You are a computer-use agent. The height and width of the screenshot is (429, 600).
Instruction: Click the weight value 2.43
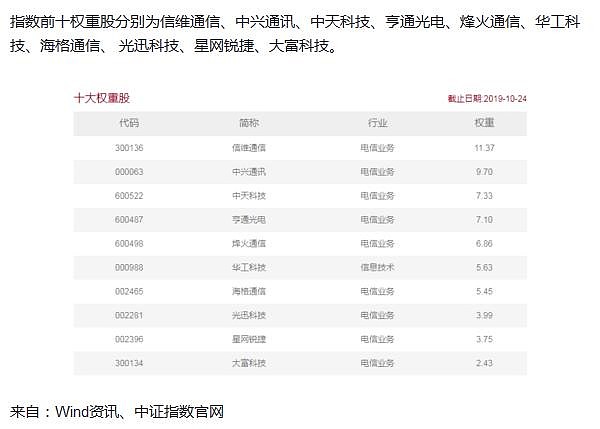click(484, 363)
